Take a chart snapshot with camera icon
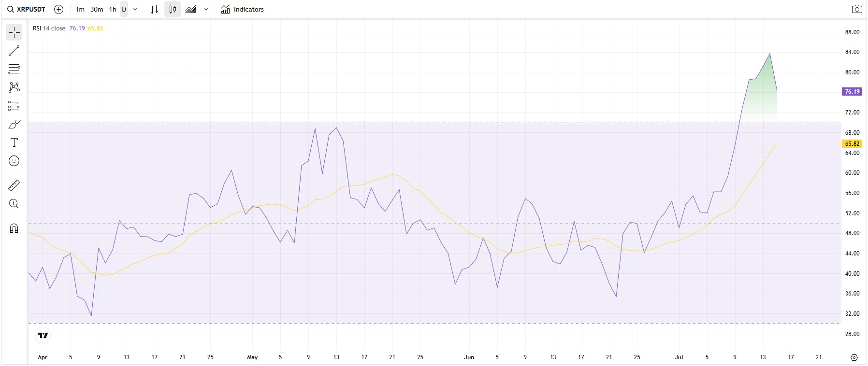868x366 pixels. pyautogui.click(x=856, y=9)
